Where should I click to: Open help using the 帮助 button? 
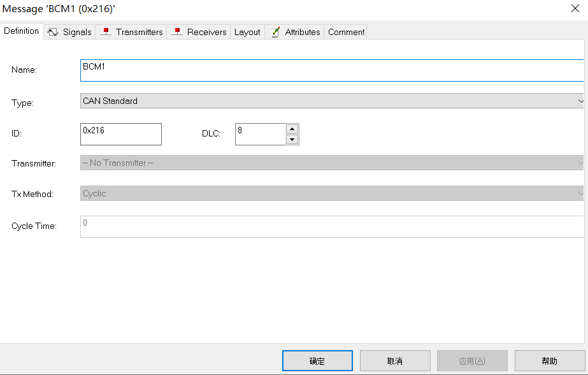click(550, 360)
